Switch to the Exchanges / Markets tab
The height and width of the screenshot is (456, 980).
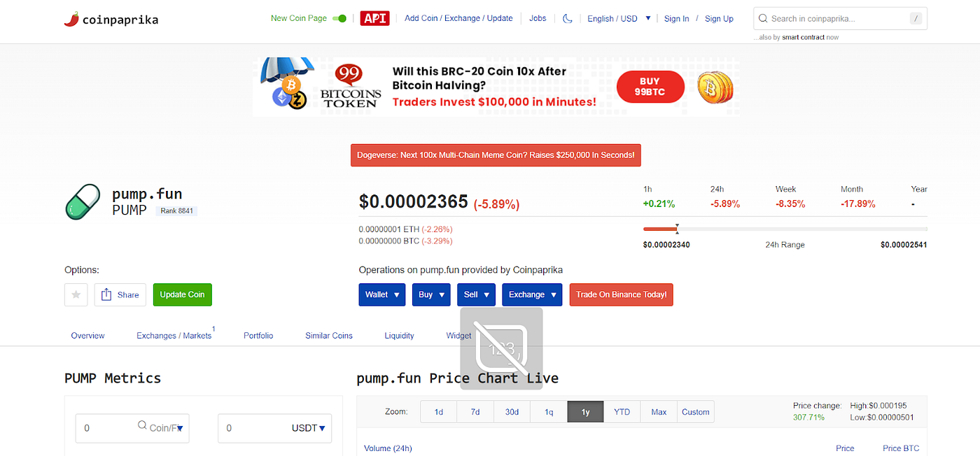(x=174, y=336)
